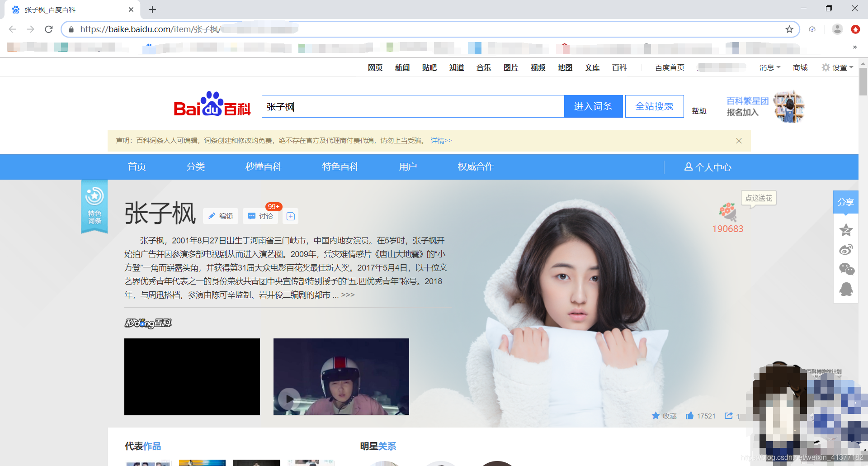The image size is (868, 466).
Task: Dismiss the yellow disclaimer notice bar
Action: pos(739,141)
